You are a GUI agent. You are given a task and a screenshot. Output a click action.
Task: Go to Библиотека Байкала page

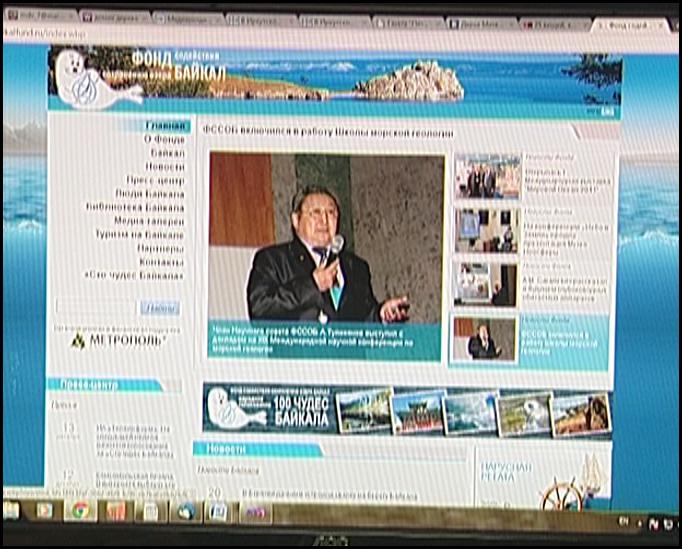coord(135,208)
